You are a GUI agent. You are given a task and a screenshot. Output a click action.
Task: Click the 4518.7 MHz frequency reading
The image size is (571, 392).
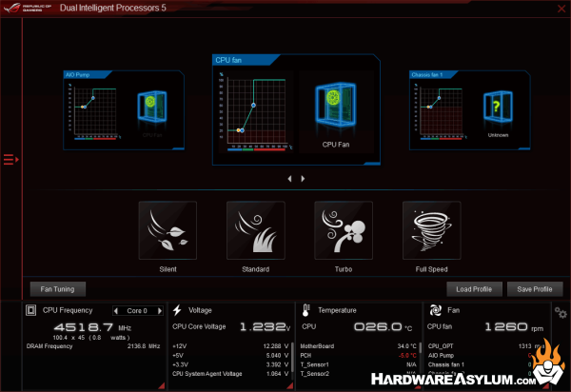click(x=92, y=327)
